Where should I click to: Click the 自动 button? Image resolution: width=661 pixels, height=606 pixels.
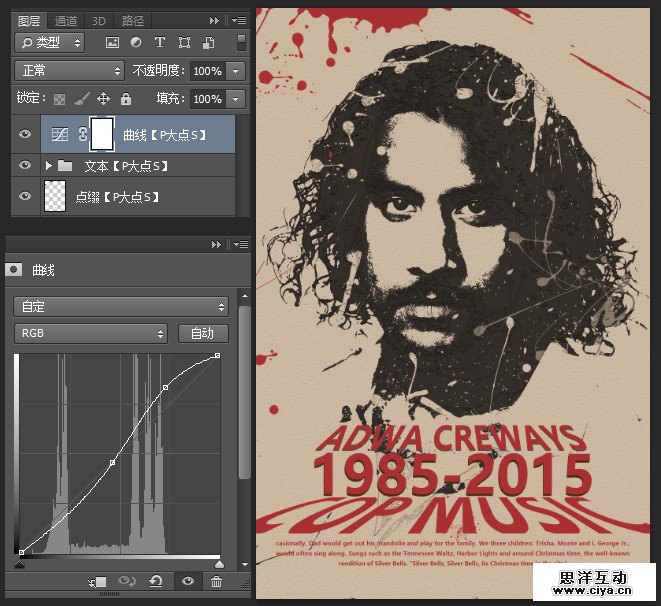point(203,333)
